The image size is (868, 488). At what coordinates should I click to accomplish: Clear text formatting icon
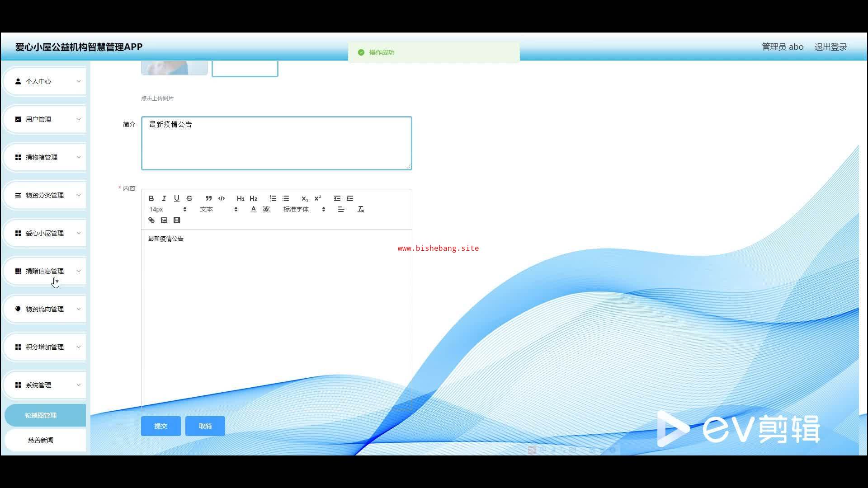pos(361,209)
